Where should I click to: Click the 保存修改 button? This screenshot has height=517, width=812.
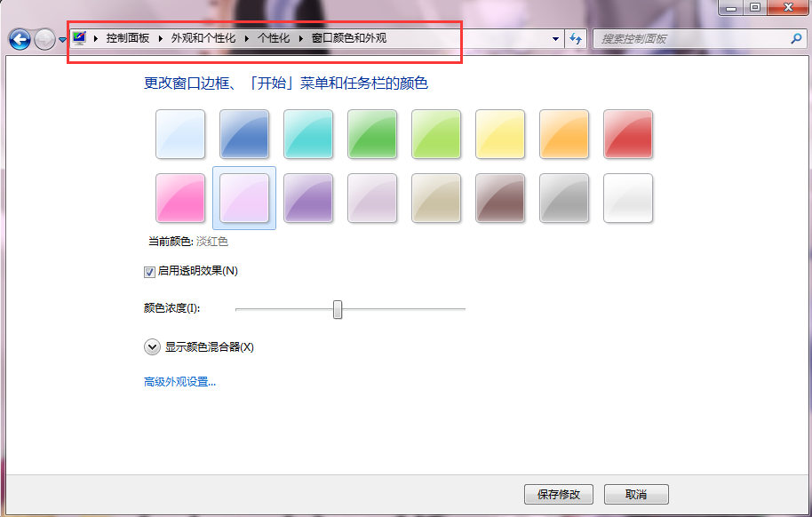(x=559, y=494)
